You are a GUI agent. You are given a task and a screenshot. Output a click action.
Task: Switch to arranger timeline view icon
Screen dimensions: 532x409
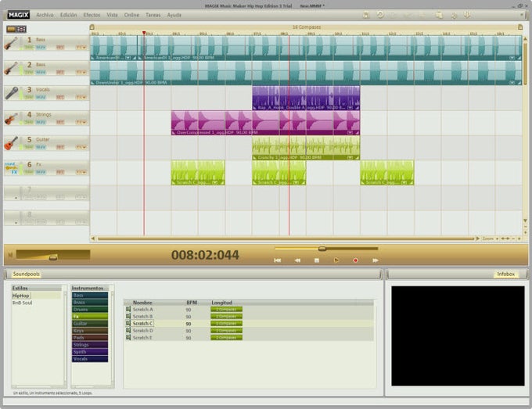pos(11,29)
